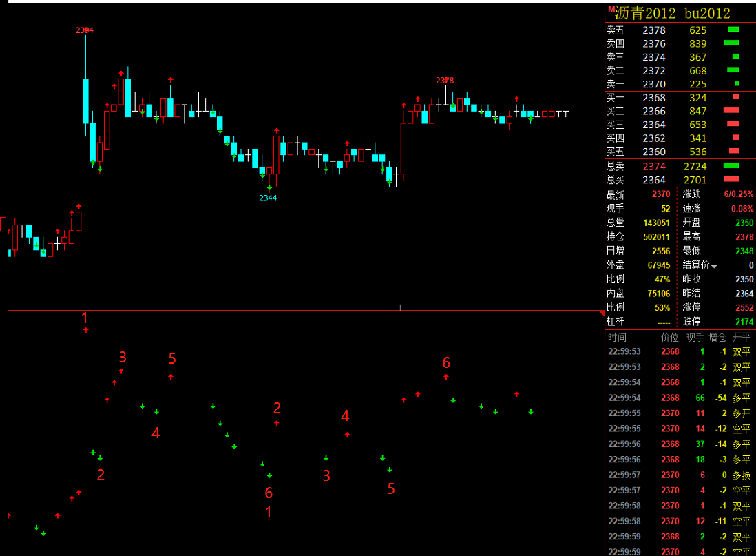The image size is (756, 556).
Task: Expand the 结算价 dropdown arrow
Action: pos(714,267)
